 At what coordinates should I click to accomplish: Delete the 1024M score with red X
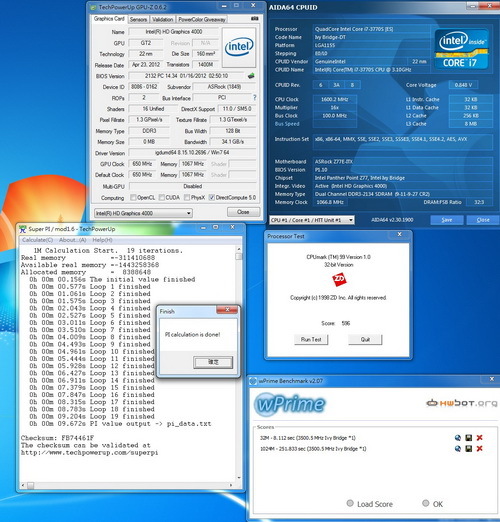[479, 448]
